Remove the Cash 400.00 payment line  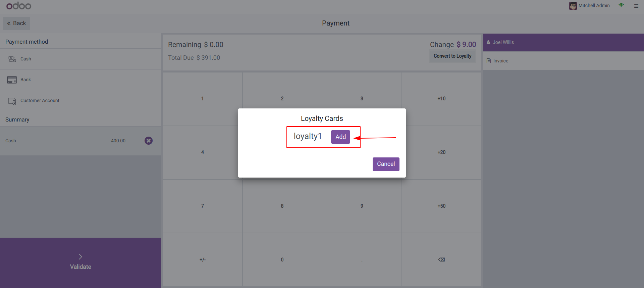(x=149, y=141)
